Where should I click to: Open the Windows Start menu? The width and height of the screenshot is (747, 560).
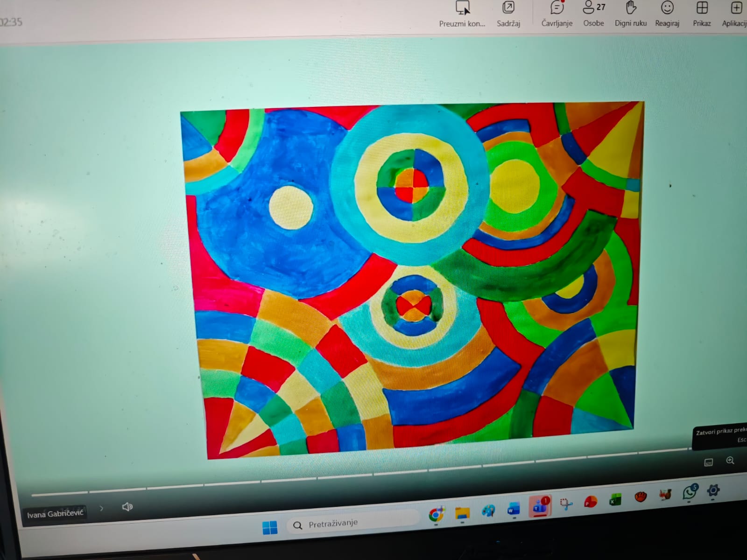pyautogui.click(x=269, y=528)
